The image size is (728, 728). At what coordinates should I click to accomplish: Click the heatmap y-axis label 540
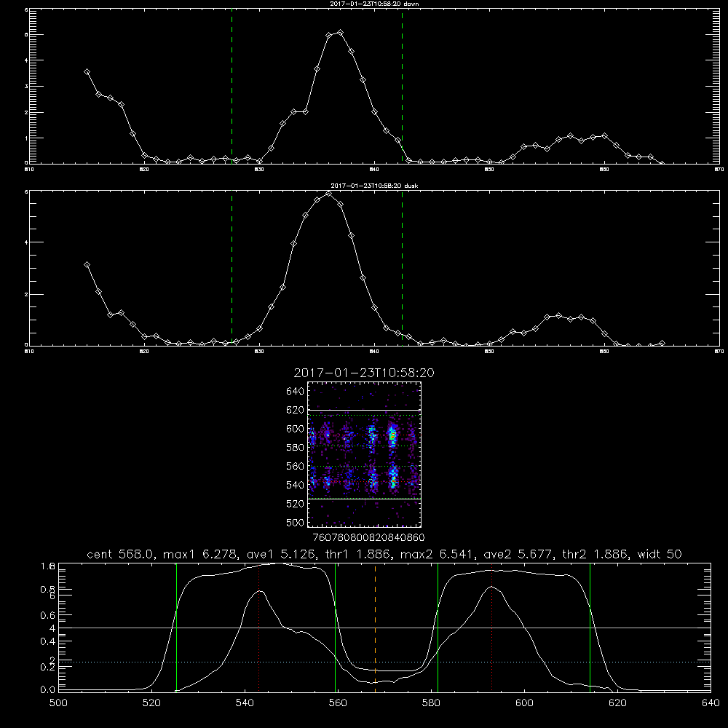295,485
